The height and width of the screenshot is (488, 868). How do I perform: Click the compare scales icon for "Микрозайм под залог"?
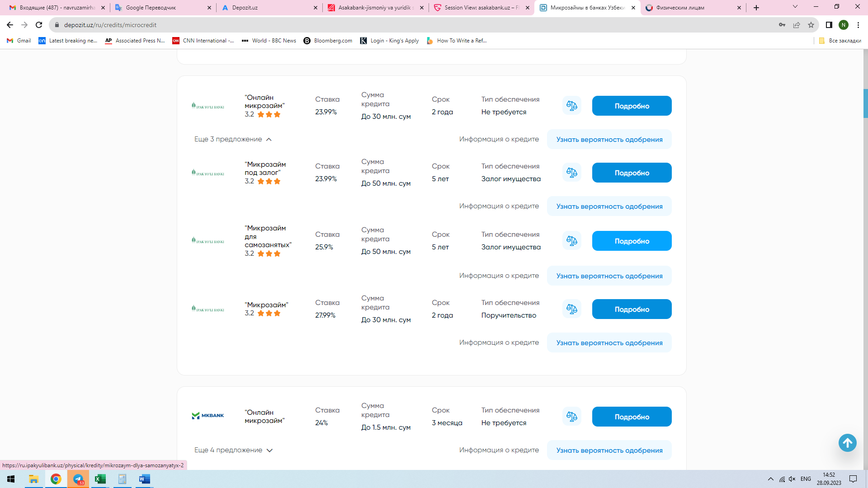point(572,173)
